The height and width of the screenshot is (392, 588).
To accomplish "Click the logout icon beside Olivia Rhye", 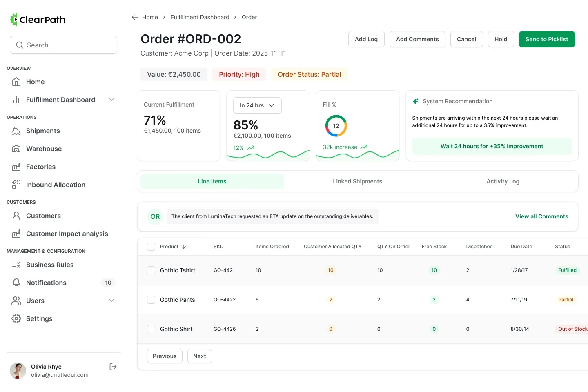I will [113, 367].
